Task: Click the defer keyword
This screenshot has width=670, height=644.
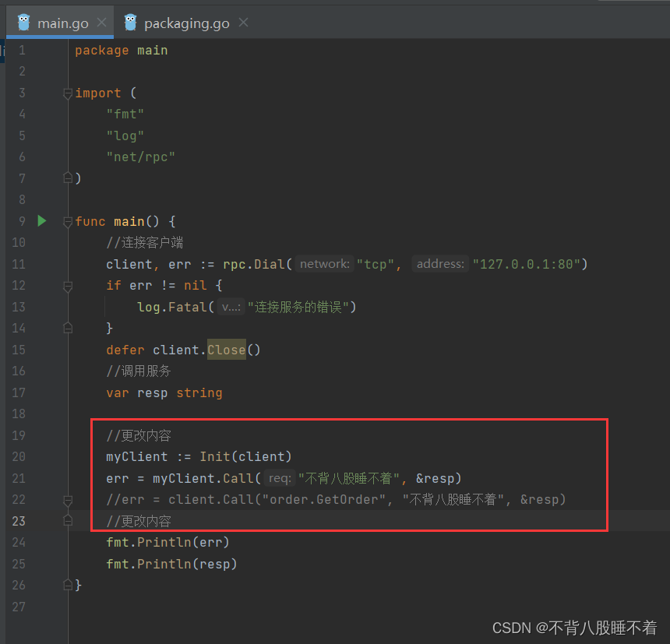Action: pyautogui.click(x=125, y=350)
